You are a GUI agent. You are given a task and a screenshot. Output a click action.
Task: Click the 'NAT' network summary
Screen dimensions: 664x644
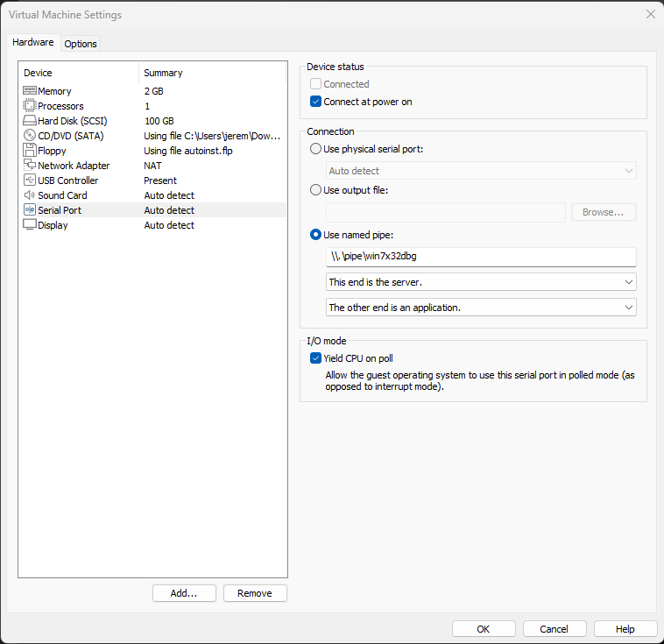[153, 166]
